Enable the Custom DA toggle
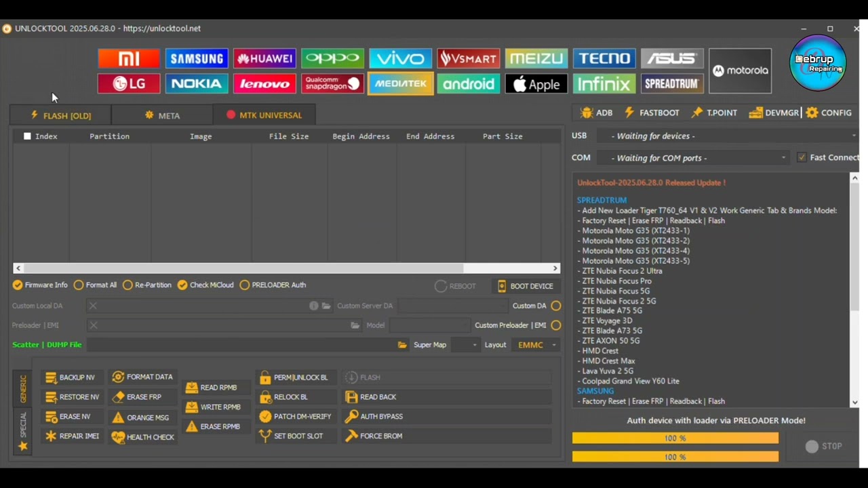This screenshot has height=488, width=868. click(x=556, y=306)
